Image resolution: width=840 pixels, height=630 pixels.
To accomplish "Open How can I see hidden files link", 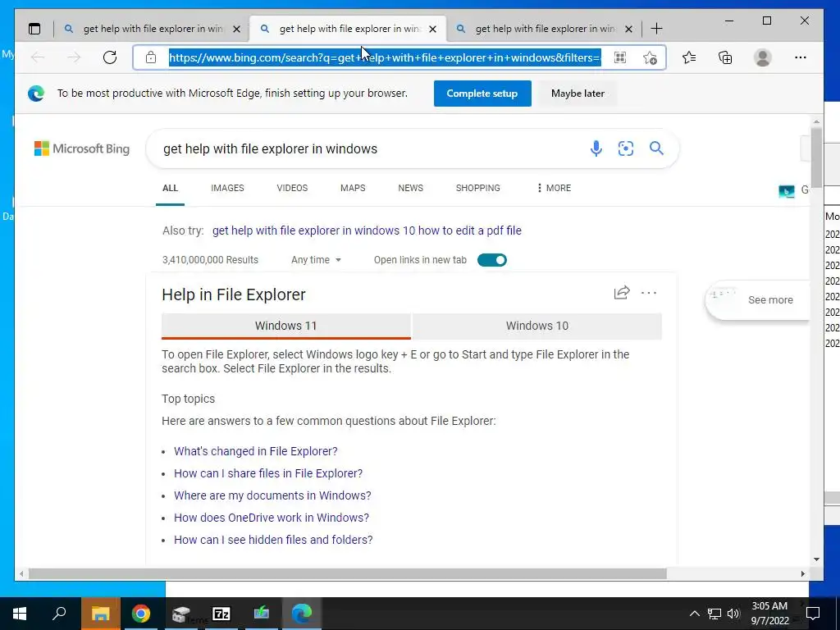I will pos(273,540).
